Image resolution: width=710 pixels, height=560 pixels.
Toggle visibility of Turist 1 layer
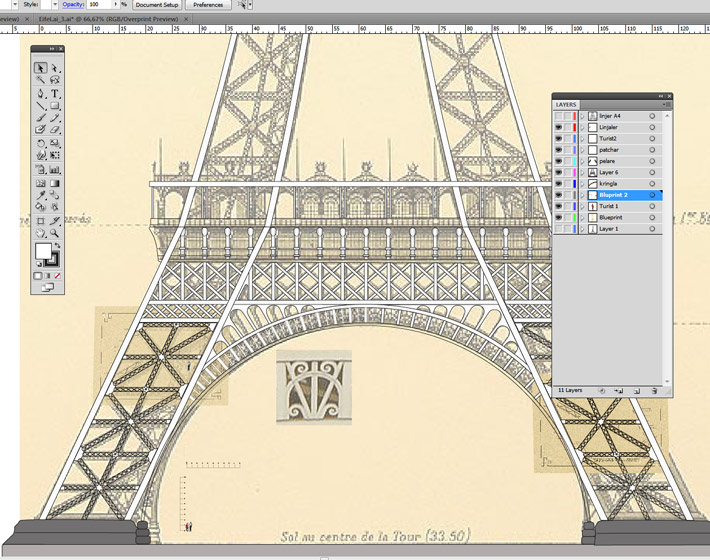(x=559, y=206)
